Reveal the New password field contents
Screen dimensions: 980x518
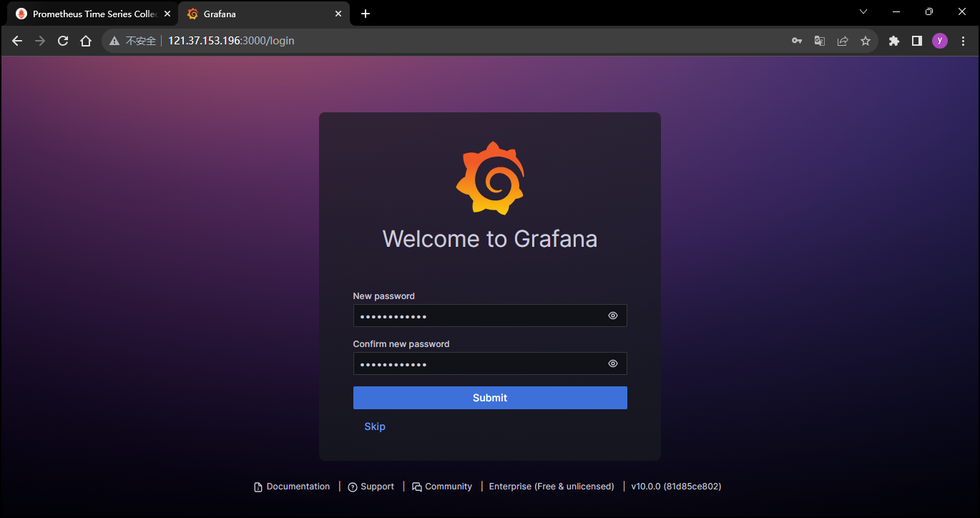[613, 316]
